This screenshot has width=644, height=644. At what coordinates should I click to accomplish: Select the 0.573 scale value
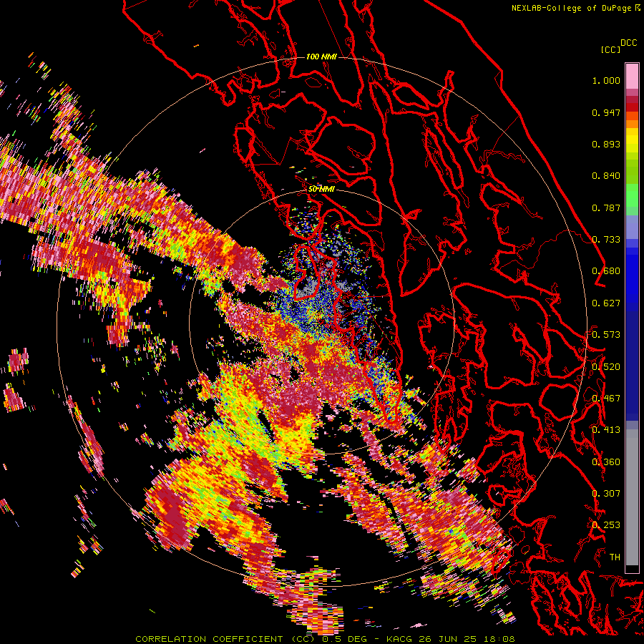(606, 335)
